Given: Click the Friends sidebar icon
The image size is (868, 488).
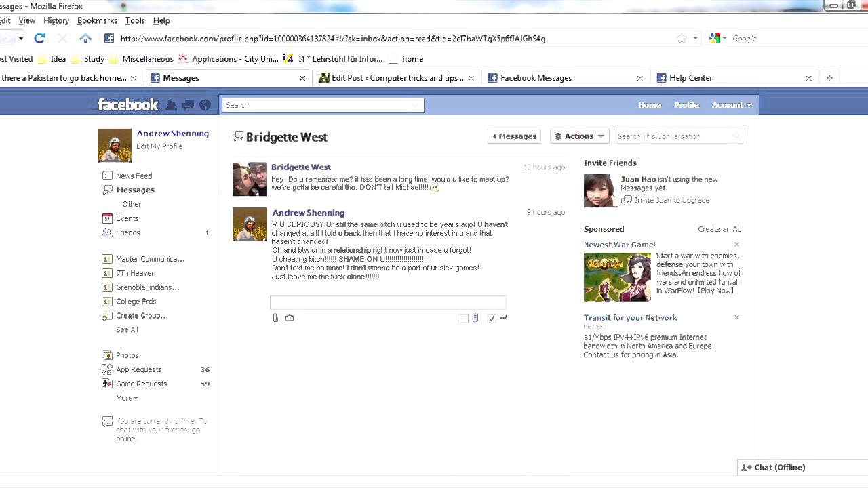Looking at the screenshot, I should pyautogui.click(x=107, y=232).
